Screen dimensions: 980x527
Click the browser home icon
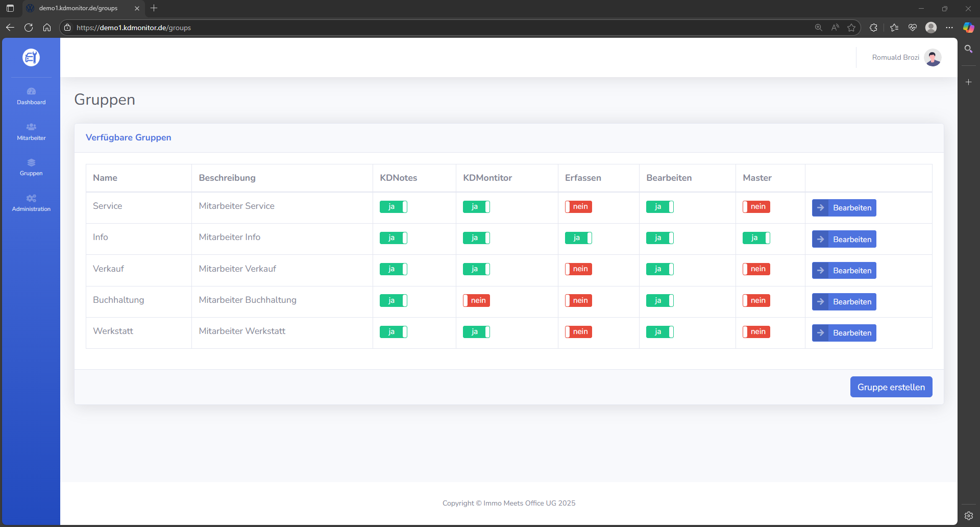point(47,28)
